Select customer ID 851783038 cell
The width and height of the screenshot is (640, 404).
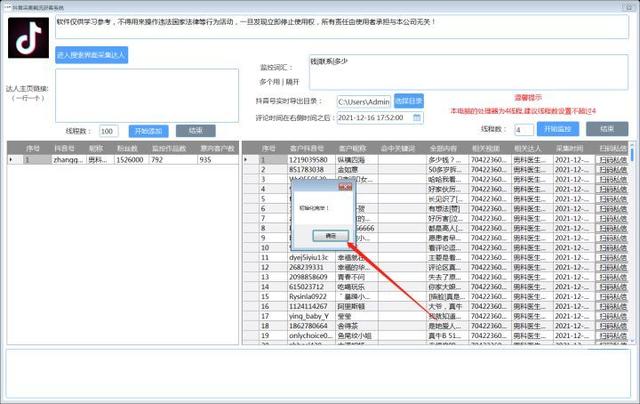pyautogui.click(x=312, y=169)
